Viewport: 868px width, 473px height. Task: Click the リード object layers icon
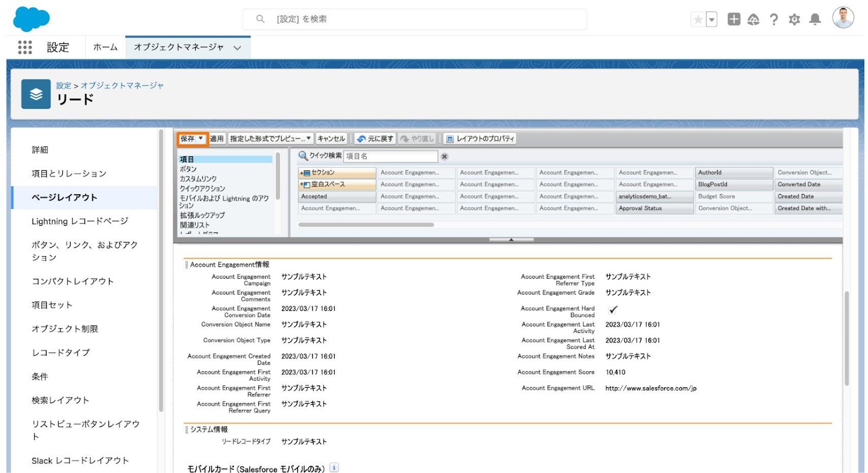coord(36,94)
